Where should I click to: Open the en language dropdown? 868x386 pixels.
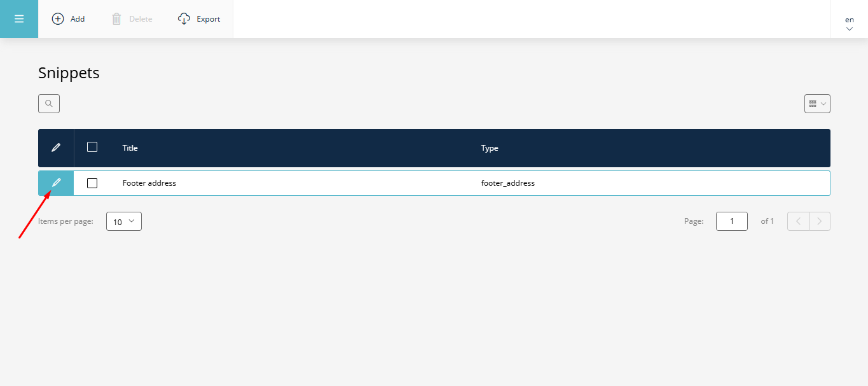point(849,22)
